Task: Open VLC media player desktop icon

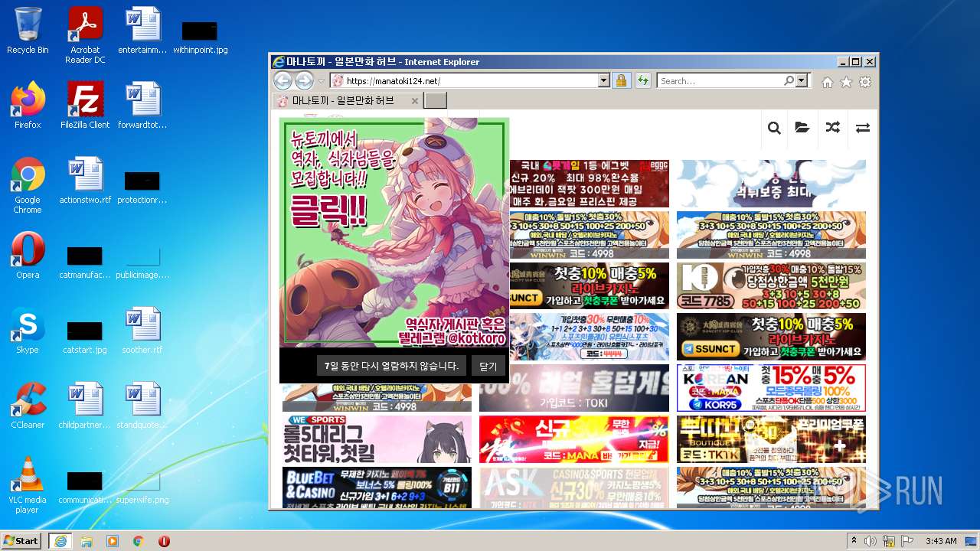Action: click(28, 485)
